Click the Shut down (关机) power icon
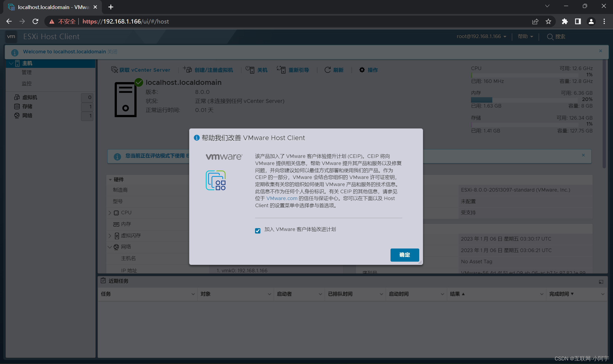The width and height of the screenshot is (613, 364). pos(250,70)
